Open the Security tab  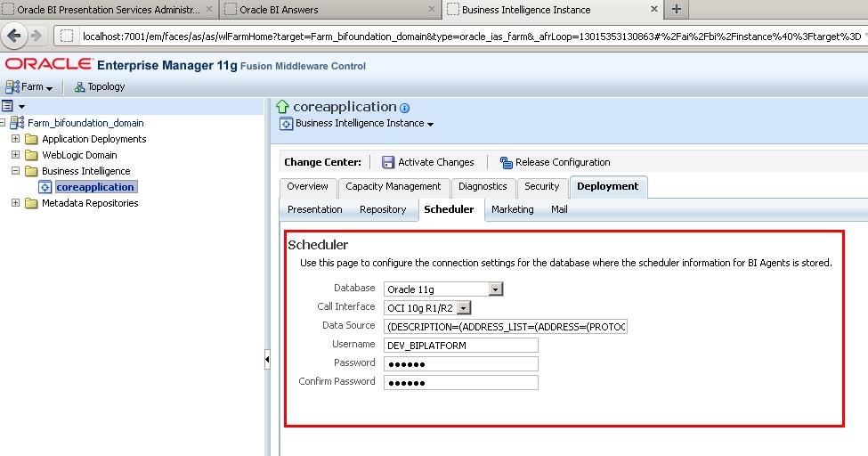541,187
